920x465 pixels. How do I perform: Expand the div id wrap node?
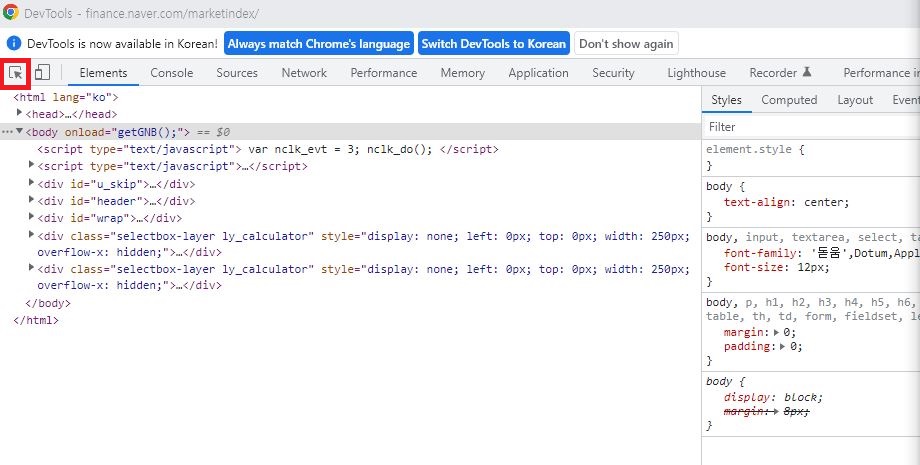[x=31, y=216]
